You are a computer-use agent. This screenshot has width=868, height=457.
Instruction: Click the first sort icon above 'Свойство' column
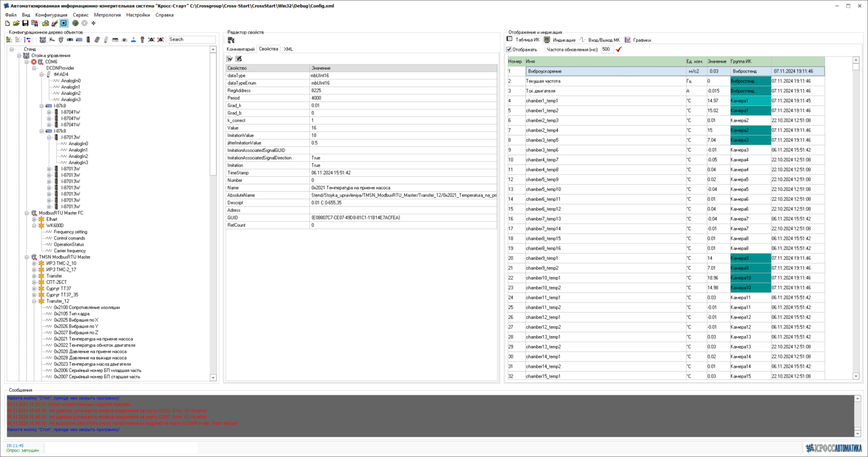tap(229, 59)
